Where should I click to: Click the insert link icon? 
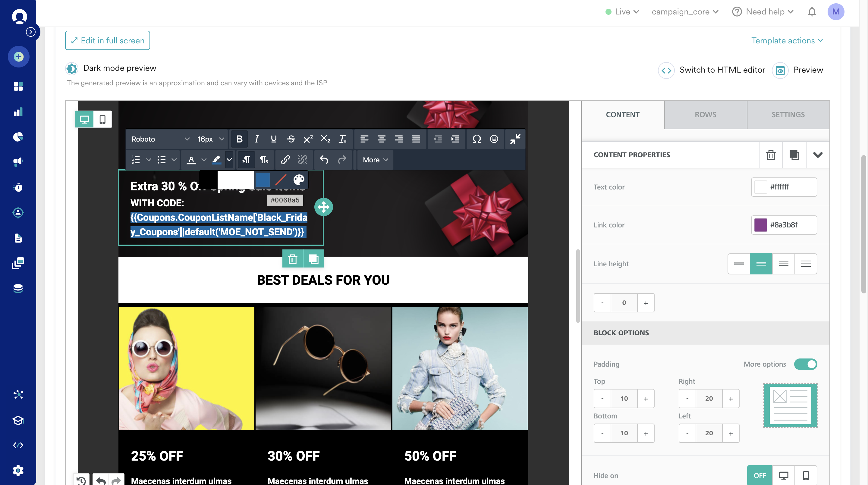pos(285,160)
